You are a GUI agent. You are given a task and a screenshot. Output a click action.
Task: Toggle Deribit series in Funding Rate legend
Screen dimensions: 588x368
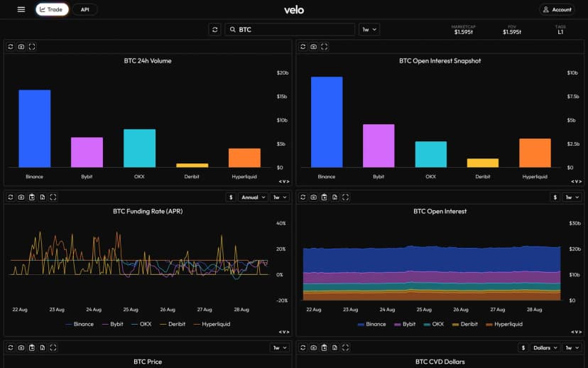click(x=173, y=324)
